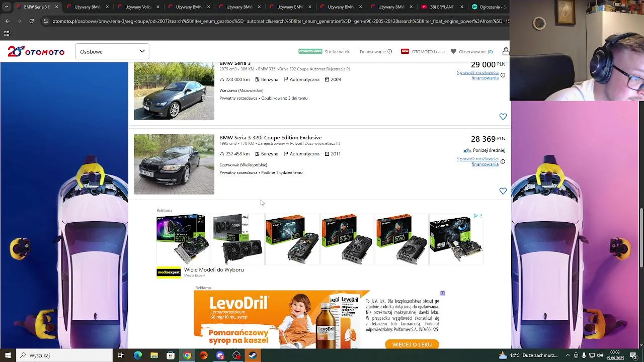Close the (58) BRYLANT tab

[x=462, y=7]
